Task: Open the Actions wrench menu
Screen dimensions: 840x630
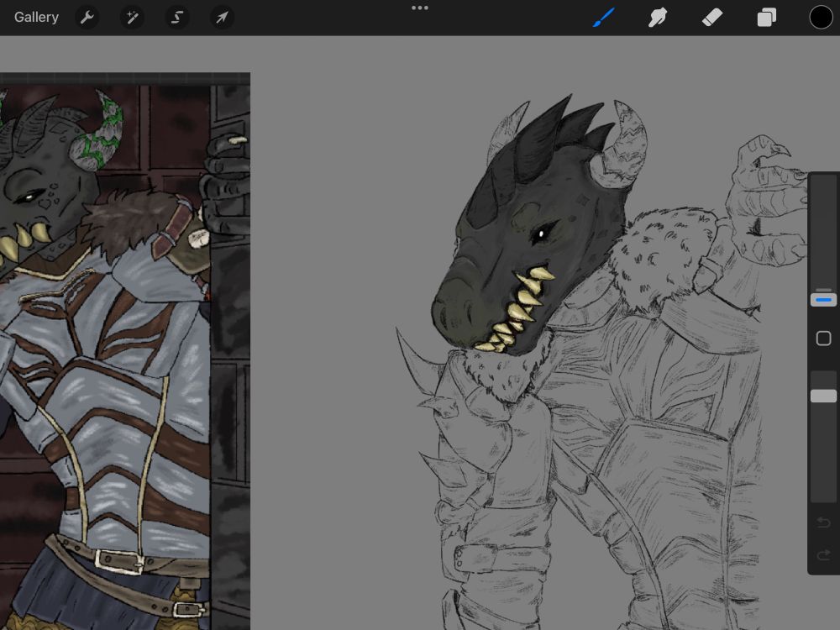Action: (87, 17)
